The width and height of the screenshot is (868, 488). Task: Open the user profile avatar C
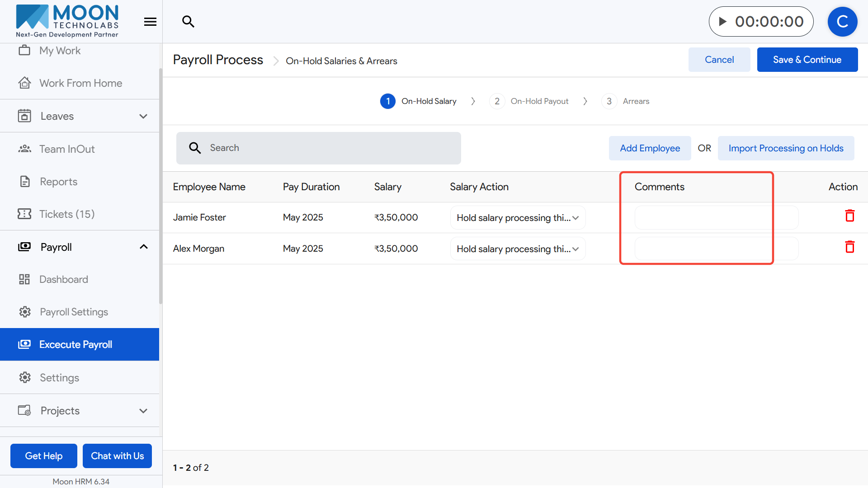point(842,22)
